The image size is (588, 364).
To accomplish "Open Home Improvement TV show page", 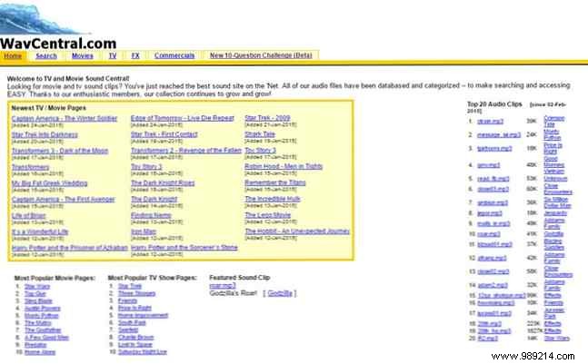I will point(143,315).
